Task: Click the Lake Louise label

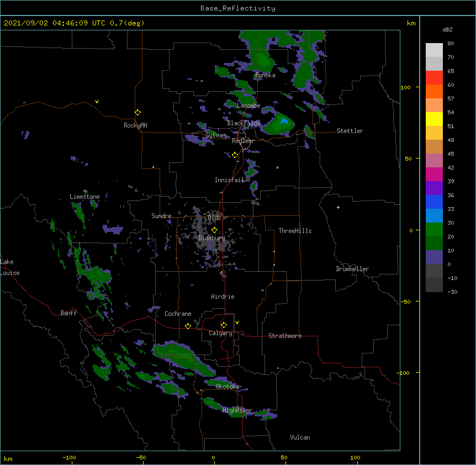Action: [x=10, y=267]
